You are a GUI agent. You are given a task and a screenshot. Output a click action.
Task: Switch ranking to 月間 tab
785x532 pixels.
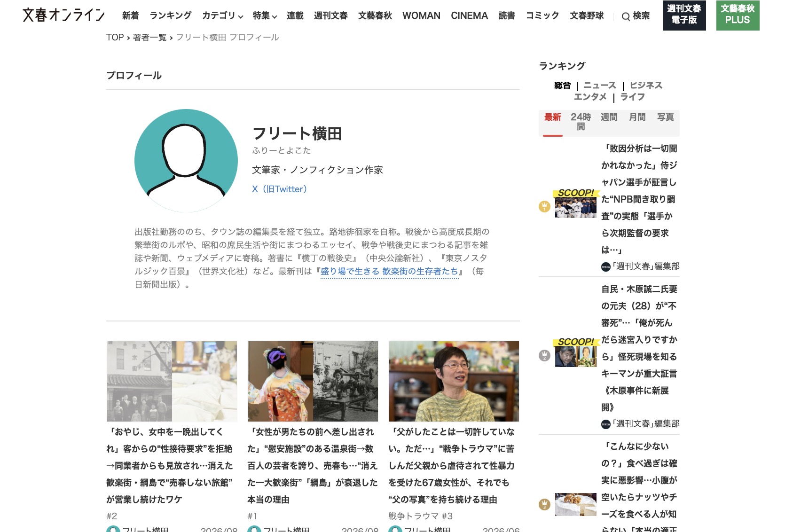point(637,117)
